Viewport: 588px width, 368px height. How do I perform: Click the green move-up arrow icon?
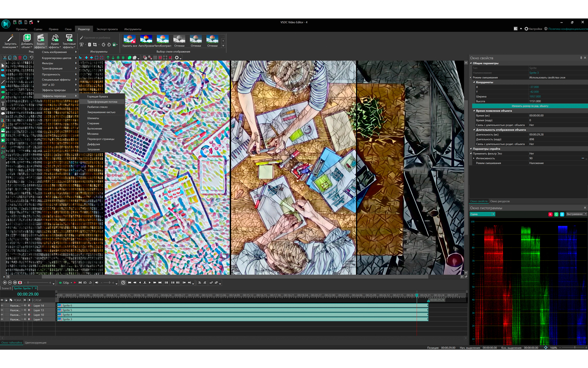point(108,57)
